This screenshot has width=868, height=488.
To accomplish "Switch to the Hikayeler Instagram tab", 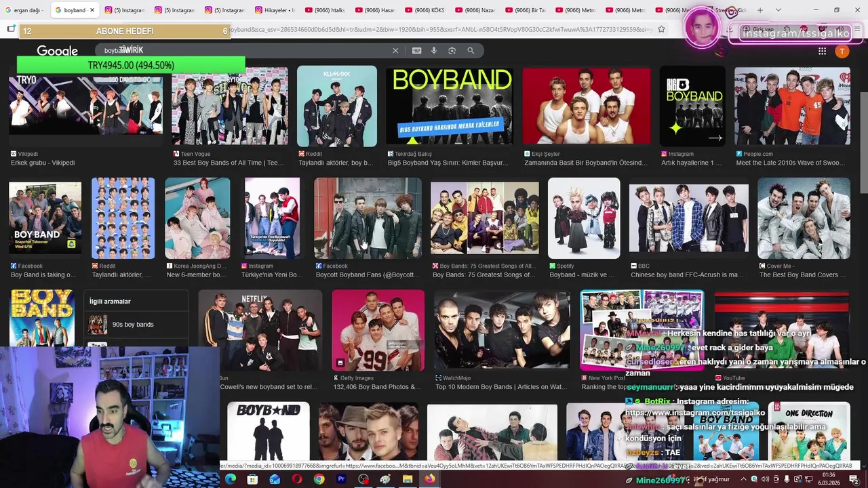I will 275,10.
